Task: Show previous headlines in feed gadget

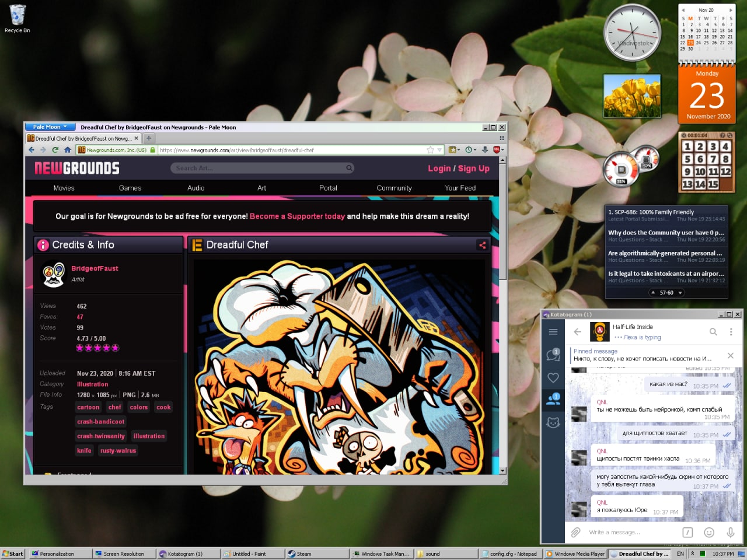Action: point(653,293)
